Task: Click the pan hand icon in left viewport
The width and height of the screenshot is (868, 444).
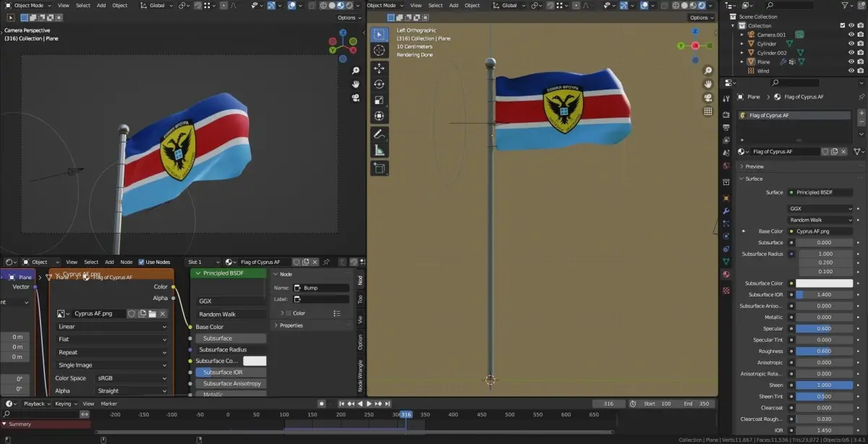Action: coord(356,84)
